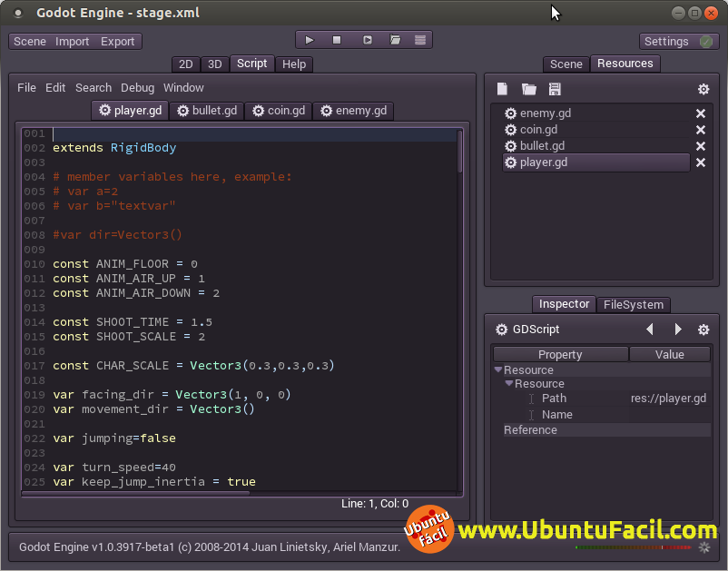Open the Help tab
This screenshot has height=571, width=728.
(294, 64)
